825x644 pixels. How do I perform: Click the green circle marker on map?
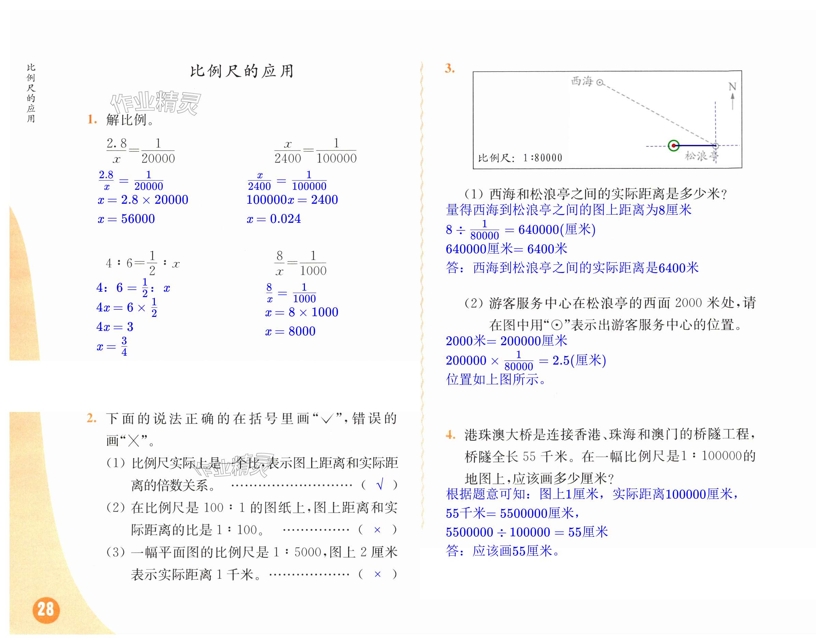click(x=674, y=145)
